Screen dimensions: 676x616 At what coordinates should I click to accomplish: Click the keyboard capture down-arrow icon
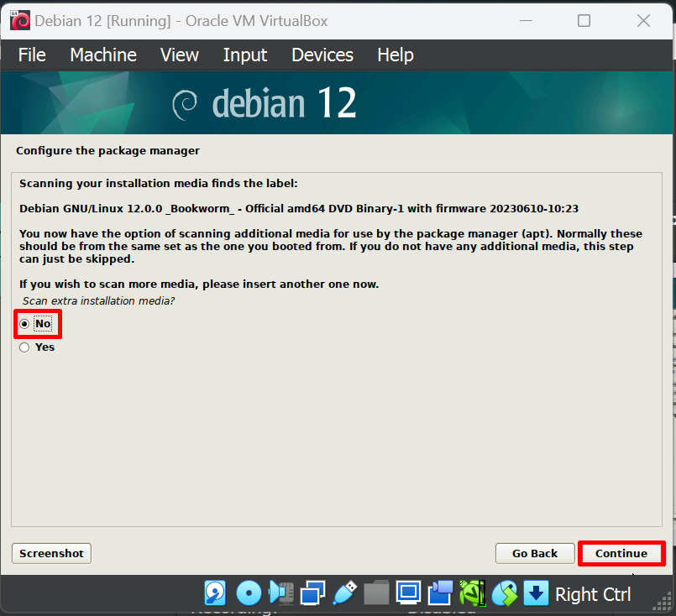pos(536,593)
